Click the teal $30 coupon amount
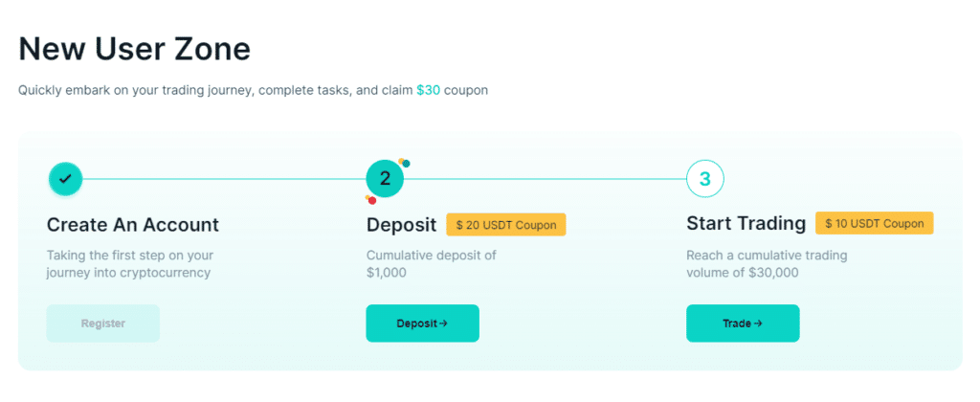 tap(427, 90)
